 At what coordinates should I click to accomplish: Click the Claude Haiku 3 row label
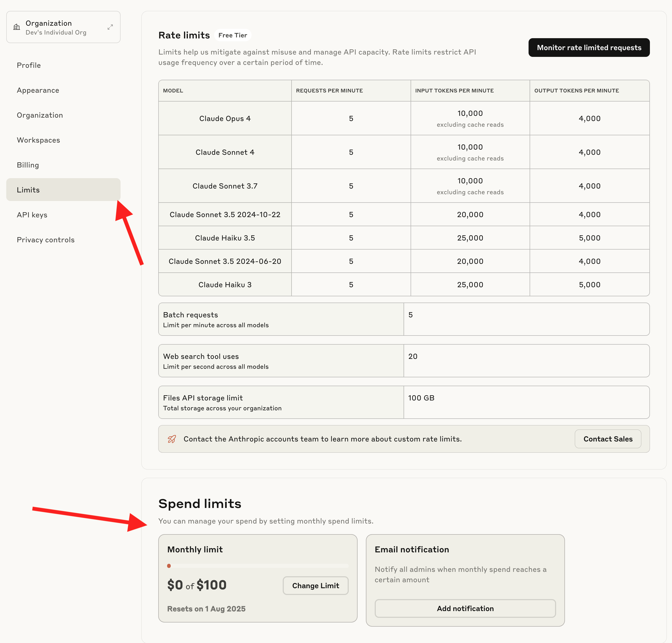click(x=225, y=285)
